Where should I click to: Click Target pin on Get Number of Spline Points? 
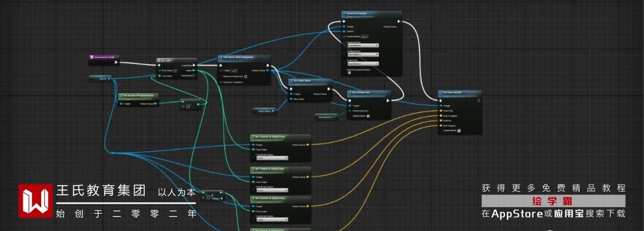121,104
